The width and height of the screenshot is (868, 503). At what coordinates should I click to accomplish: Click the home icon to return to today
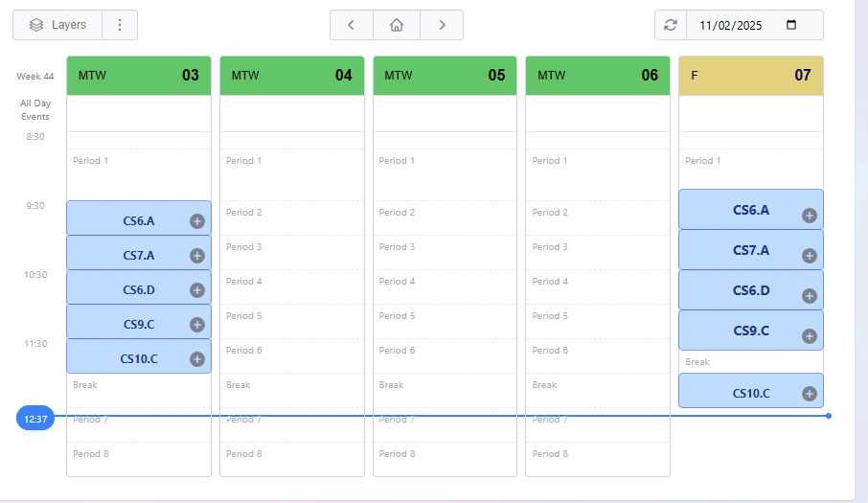397,25
